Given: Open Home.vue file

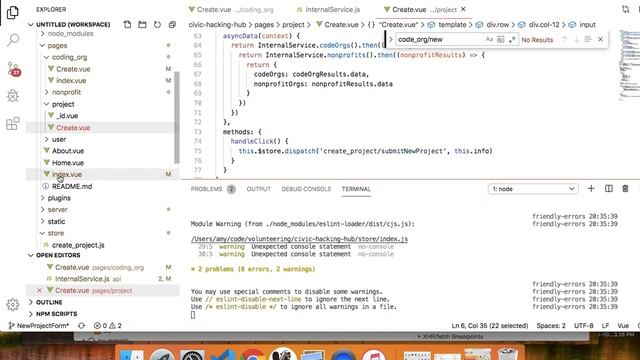Looking at the screenshot, I should [x=68, y=163].
